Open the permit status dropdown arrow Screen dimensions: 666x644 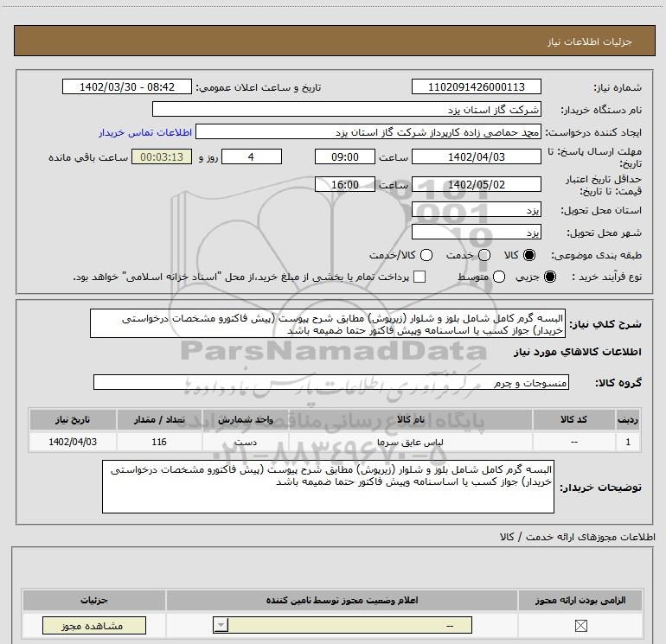pyautogui.click(x=221, y=625)
